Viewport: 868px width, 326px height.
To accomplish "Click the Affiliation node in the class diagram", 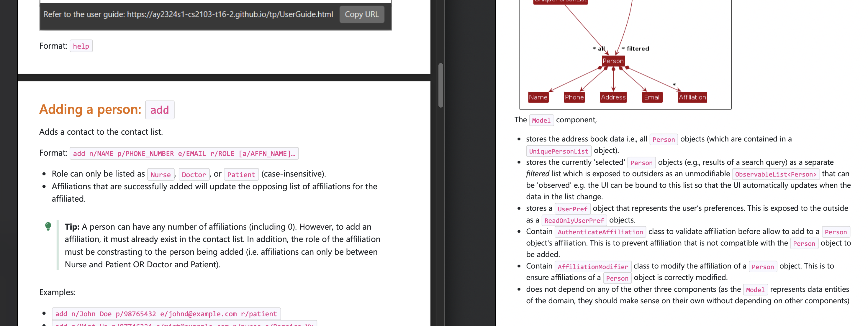I will pyautogui.click(x=692, y=97).
